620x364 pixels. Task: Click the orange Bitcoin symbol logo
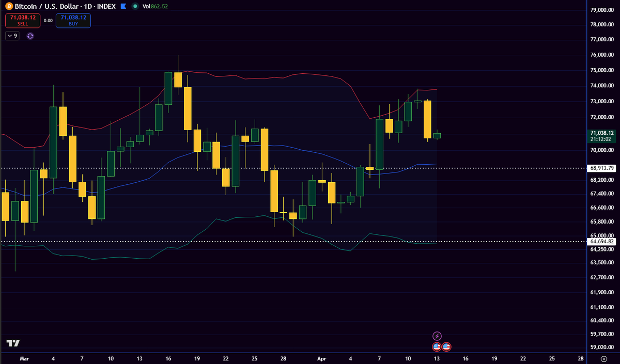click(x=9, y=6)
